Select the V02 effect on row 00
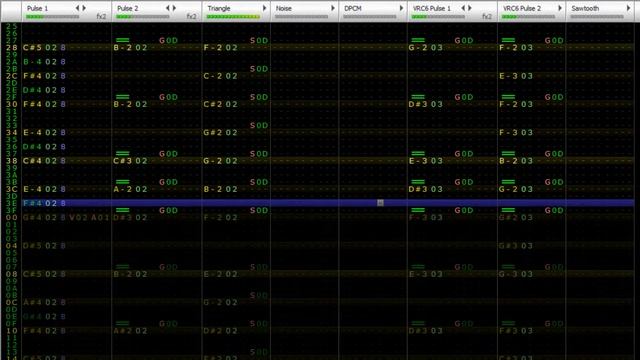 pos(78,218)
